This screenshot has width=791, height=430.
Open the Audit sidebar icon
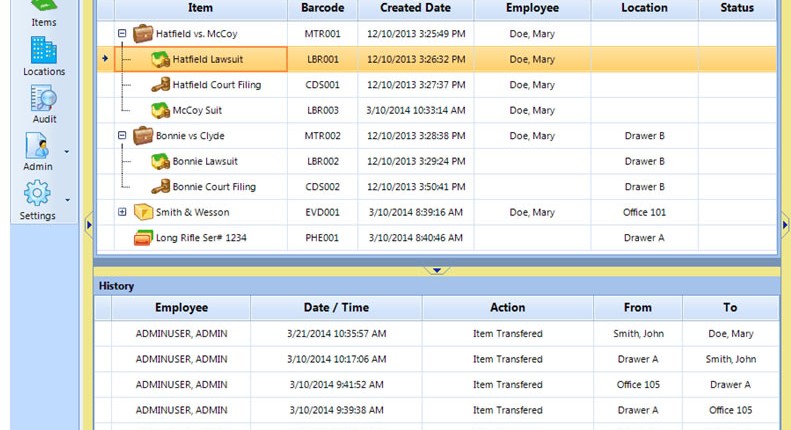[43, 98]
